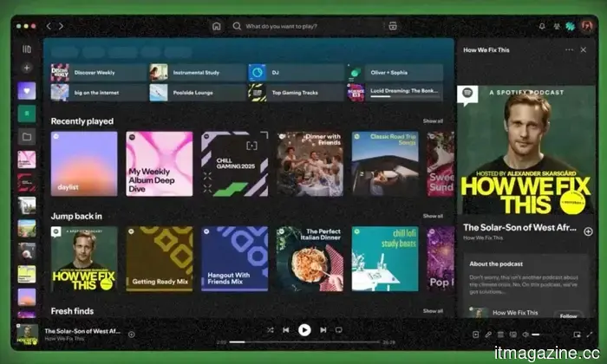Show lyrics with the microphone icon
The width and height of the screenshot is (607, 364).
[x=488, y=335]
